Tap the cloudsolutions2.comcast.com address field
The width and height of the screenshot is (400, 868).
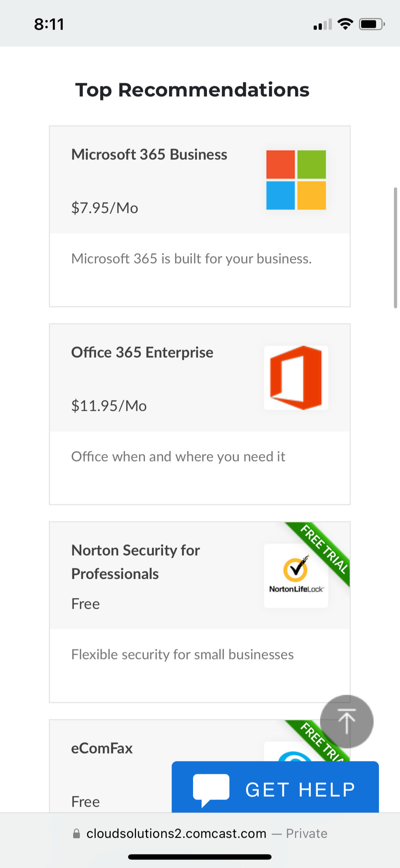coord(176,833)
